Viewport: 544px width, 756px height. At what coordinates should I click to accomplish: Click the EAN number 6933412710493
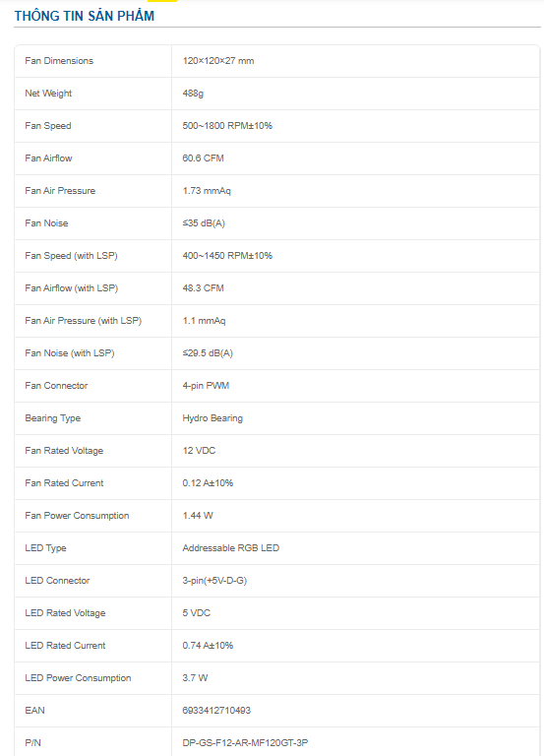coord(216,710)
